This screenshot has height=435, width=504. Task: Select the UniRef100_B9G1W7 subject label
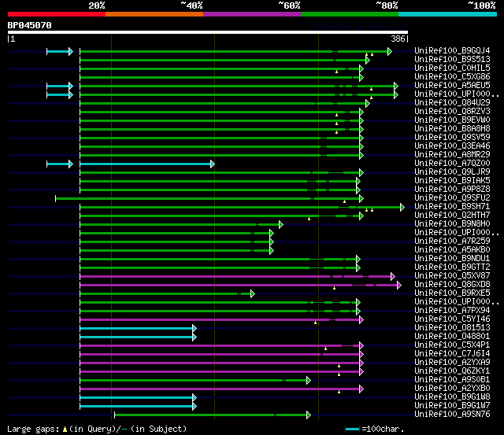(452, 406)
